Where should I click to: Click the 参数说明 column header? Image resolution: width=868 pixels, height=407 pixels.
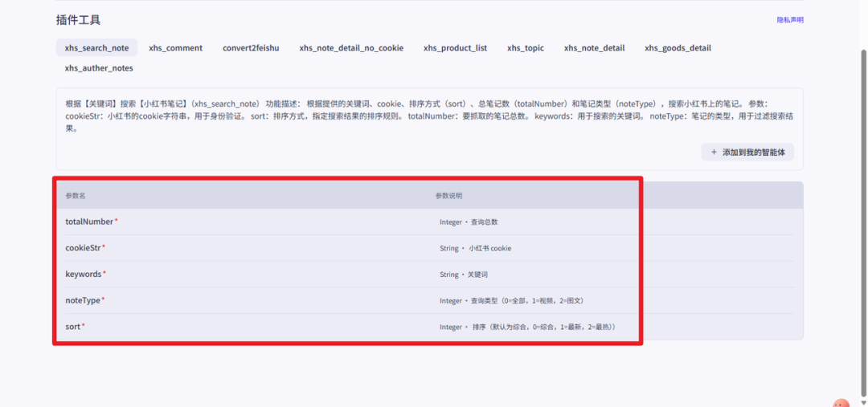point(449,196)
